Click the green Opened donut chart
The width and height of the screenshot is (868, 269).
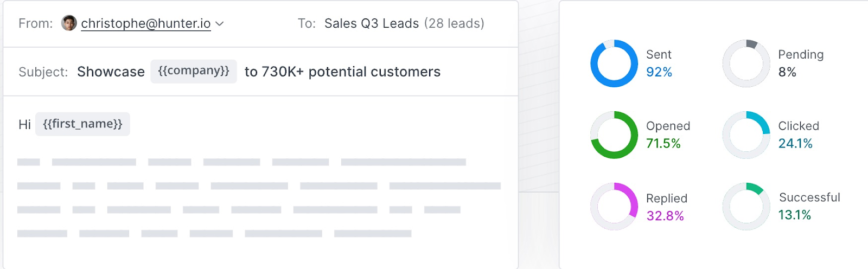[614, 135]
